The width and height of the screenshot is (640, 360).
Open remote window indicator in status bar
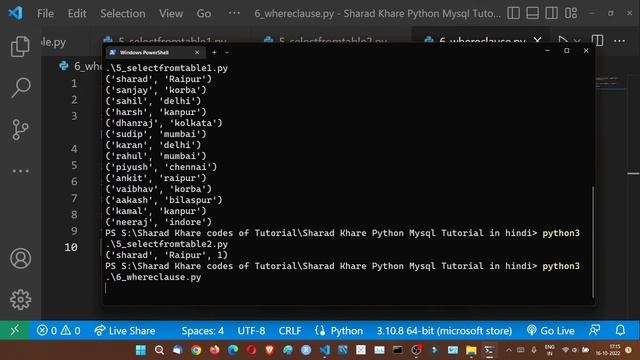[14, 330]
